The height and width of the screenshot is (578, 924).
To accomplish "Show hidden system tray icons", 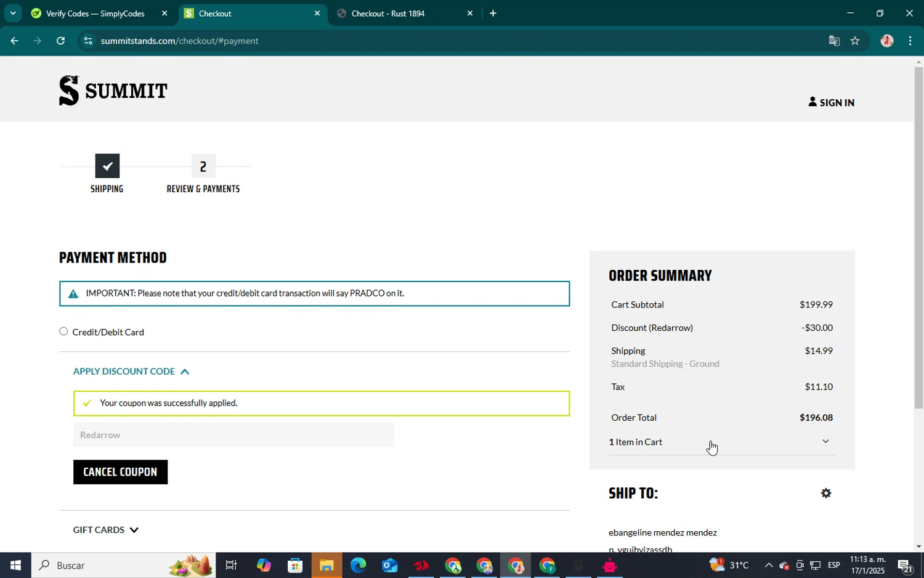I will coord(769,565).
